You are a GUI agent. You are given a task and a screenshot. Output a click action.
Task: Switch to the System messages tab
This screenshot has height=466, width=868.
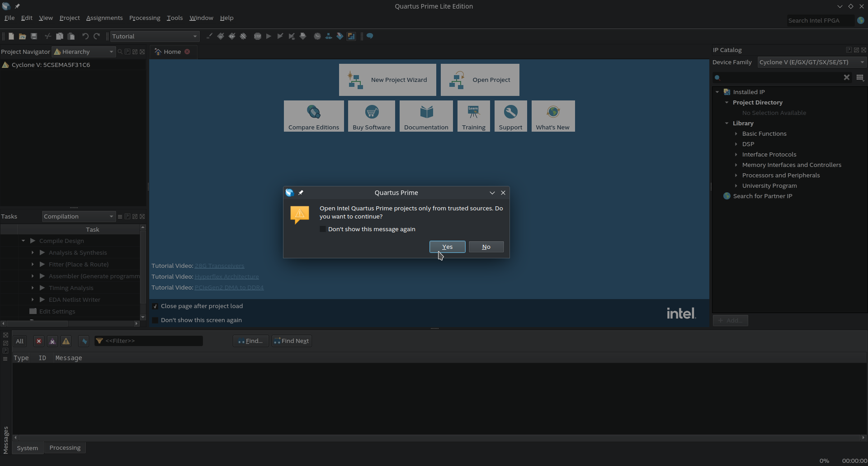[28, 448]
